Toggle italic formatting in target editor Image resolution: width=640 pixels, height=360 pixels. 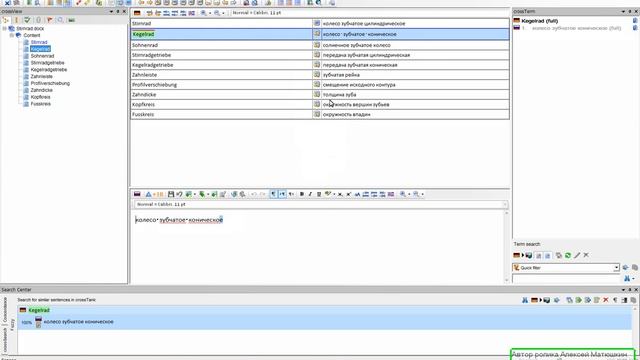310,194
